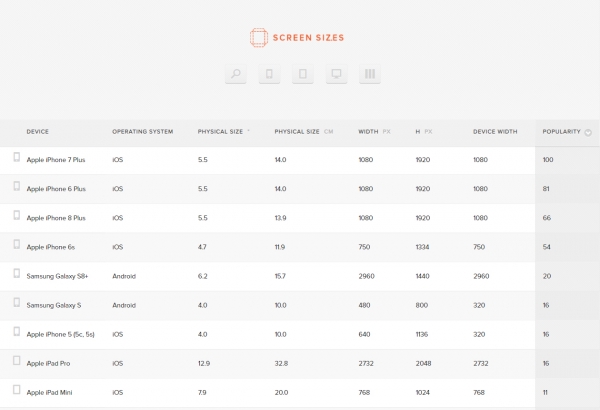Viewport: 600px width, 410px height.
Task: Click the Screen Sizes logo icon
Action: [259, 38]
